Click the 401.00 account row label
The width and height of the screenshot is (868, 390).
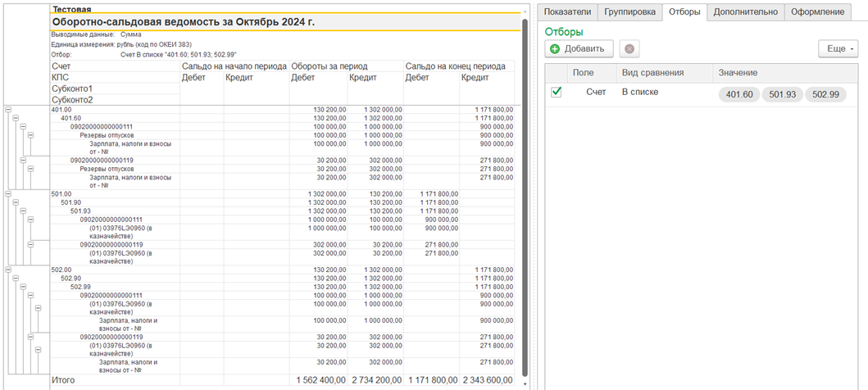pos(61,110)
